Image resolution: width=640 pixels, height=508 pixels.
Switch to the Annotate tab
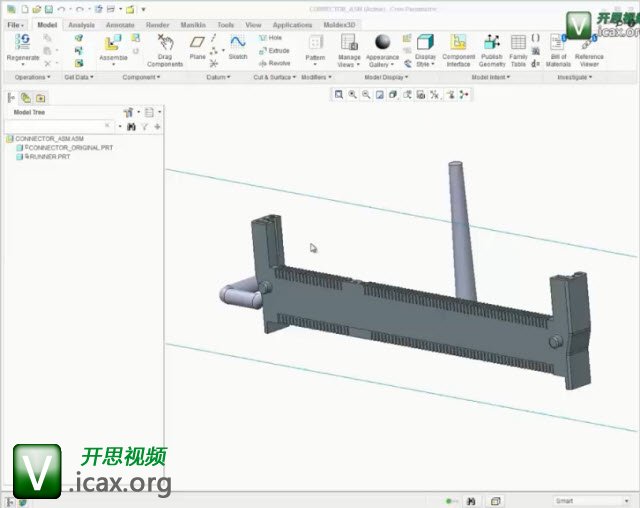pos(120,25)
